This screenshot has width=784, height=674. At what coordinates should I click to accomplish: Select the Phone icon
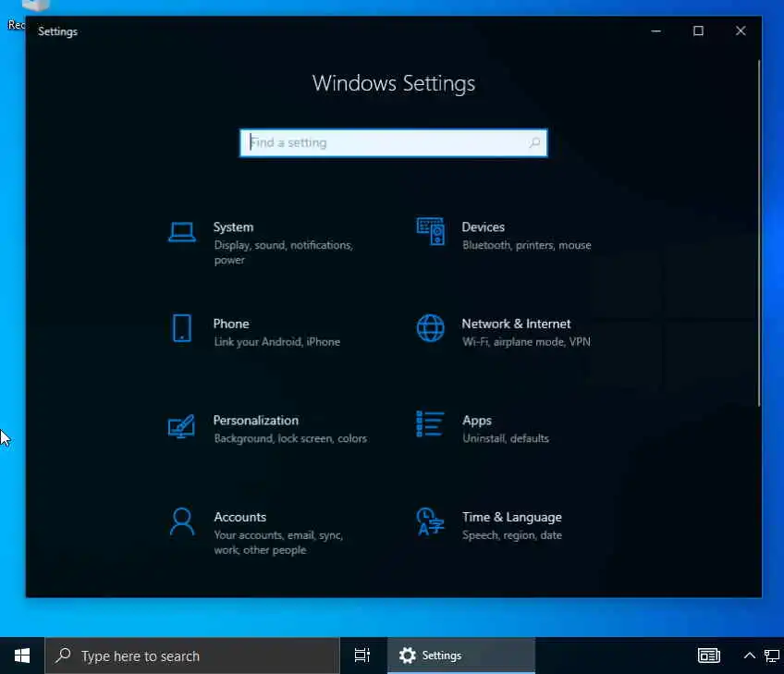click(x=182, y=328)
